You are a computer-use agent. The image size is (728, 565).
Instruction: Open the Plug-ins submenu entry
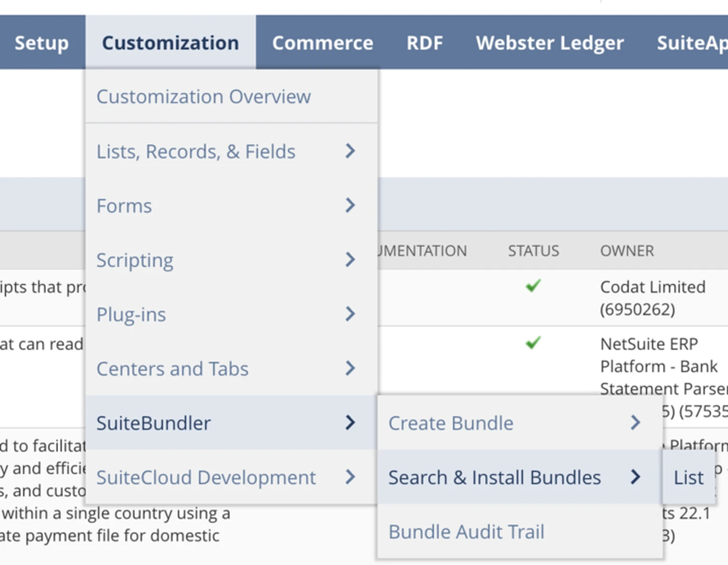click(x=231, y=314)
